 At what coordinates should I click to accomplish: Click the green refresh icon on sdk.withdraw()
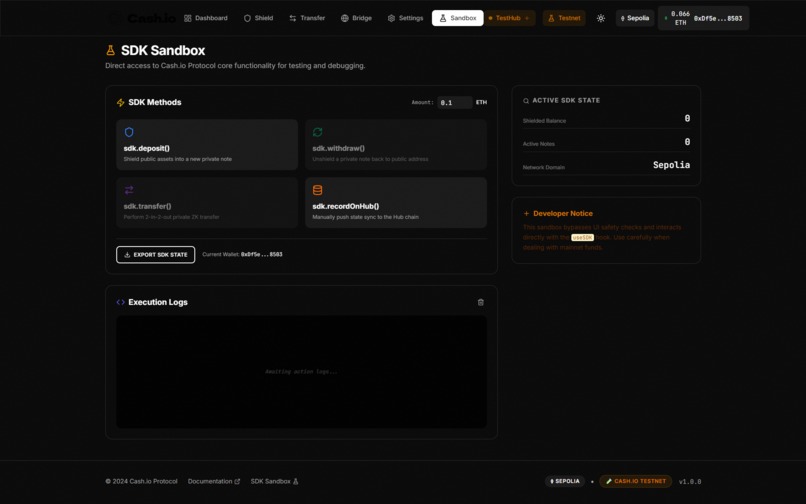point(318,132)
